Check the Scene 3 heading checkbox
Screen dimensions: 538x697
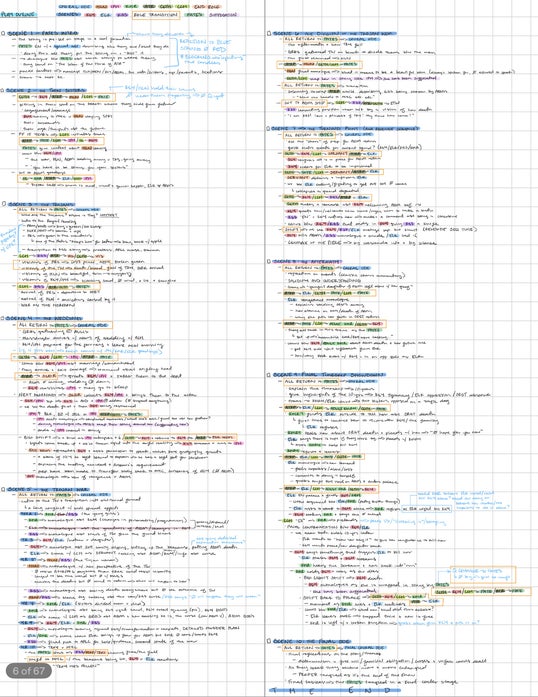click(x=4, y=204)
